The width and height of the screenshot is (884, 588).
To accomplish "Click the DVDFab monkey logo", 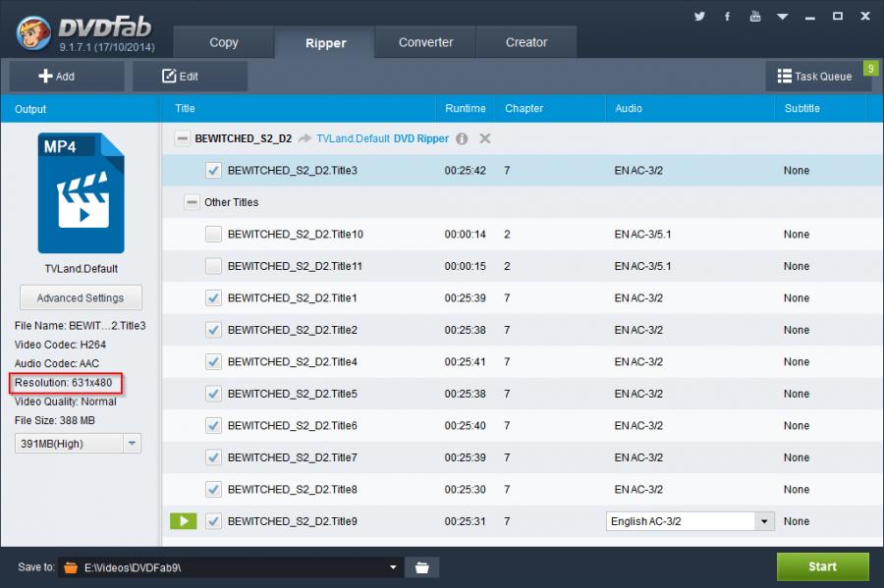I will point(33,32).
